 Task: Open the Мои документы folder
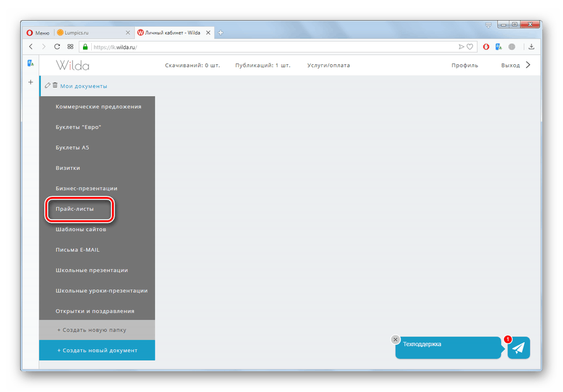click(x=84, y=86)
